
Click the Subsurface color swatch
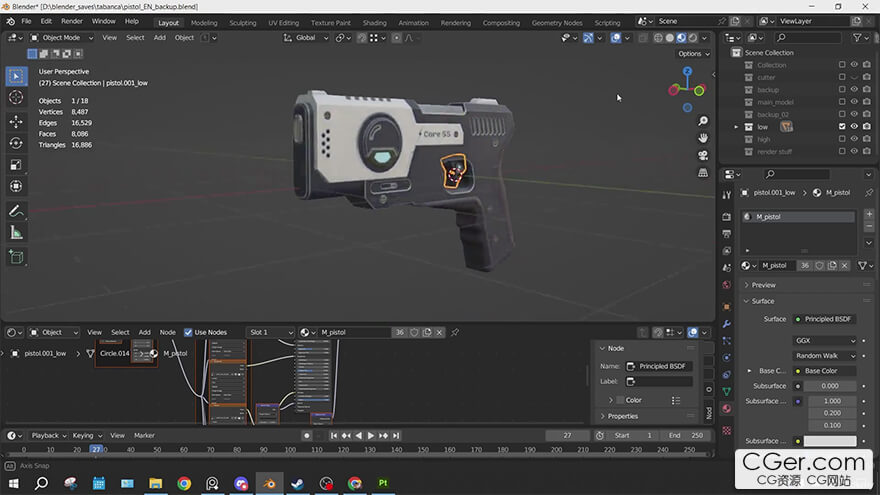(831, 441)
